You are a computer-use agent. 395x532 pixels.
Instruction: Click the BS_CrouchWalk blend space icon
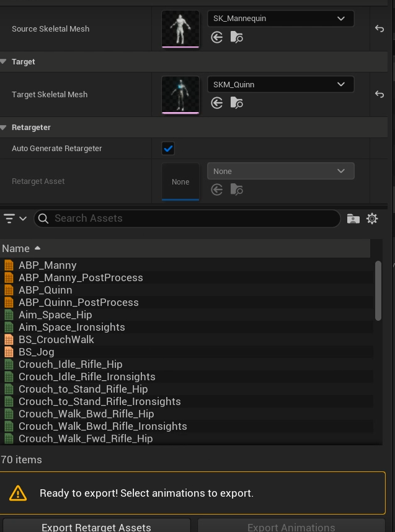pyautogui.click(x=9, y=339)
